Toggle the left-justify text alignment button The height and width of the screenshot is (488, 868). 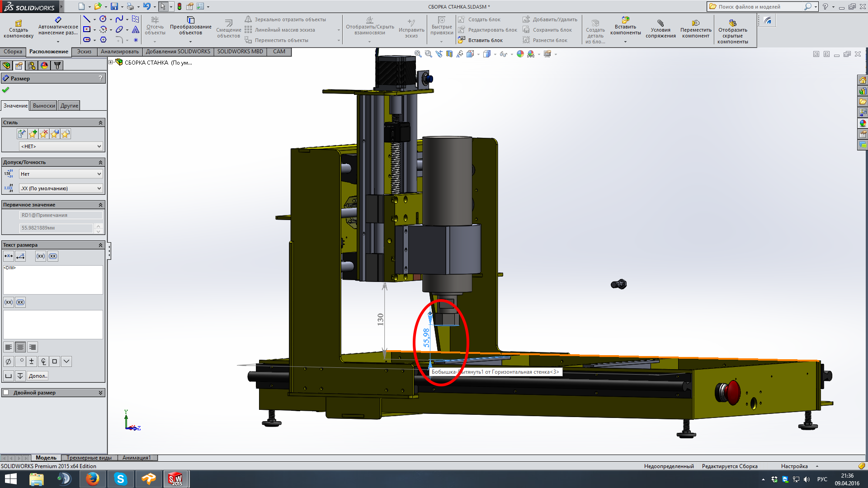coord(9,347)
